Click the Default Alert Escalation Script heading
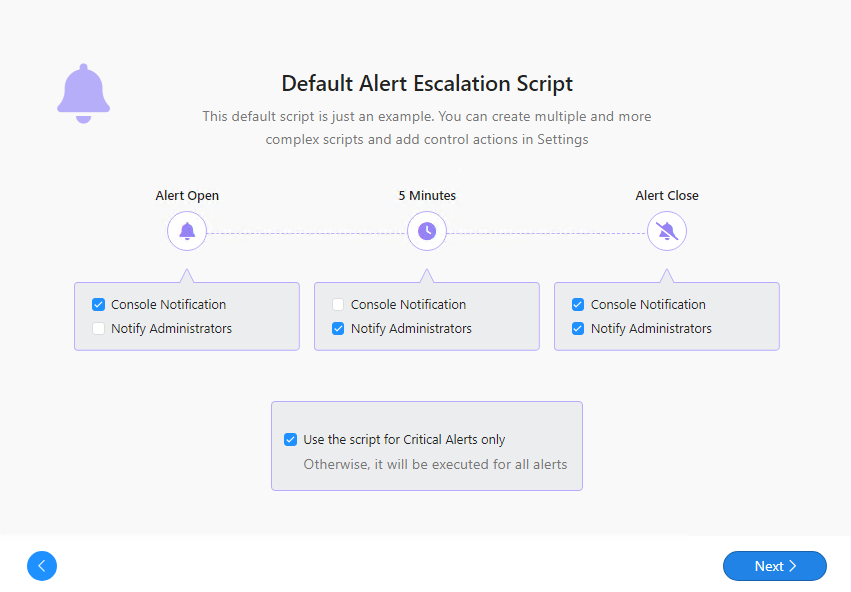The width and height of the screenshot is (851, 592). coord(427,83)
